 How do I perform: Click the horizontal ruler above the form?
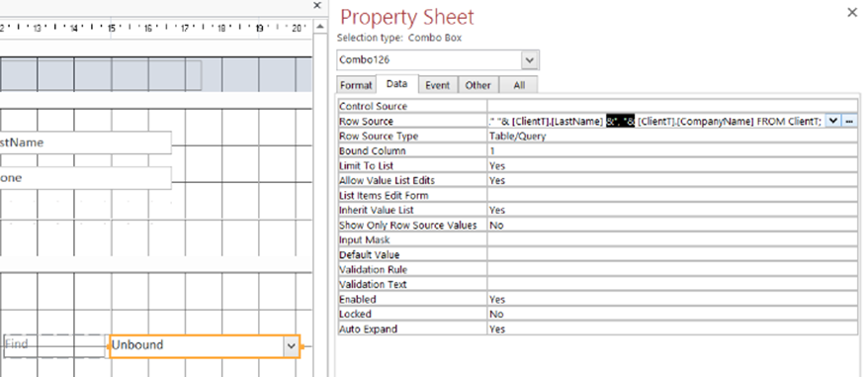155,28
